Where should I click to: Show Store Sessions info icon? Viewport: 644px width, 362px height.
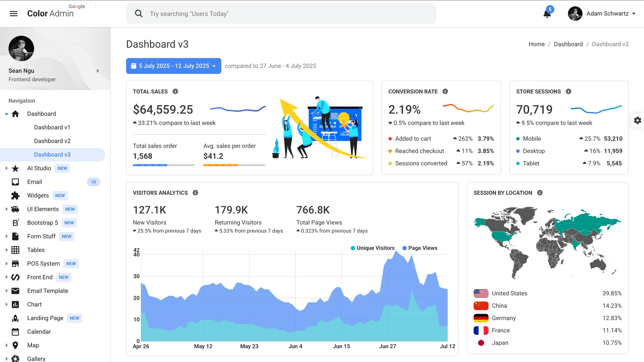point(568,92)
